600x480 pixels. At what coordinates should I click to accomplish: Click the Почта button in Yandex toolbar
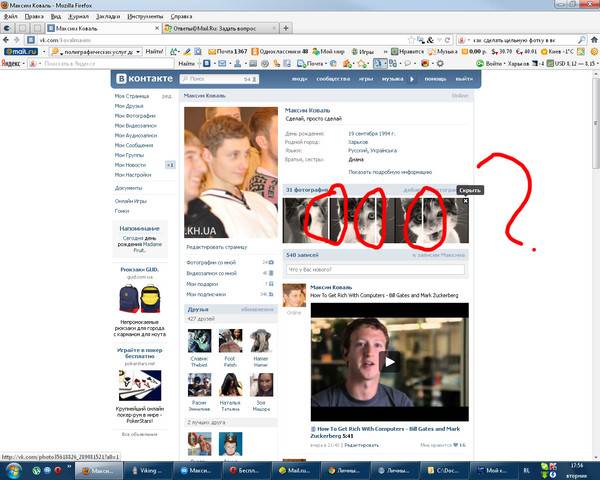click(x=312, y=64)
